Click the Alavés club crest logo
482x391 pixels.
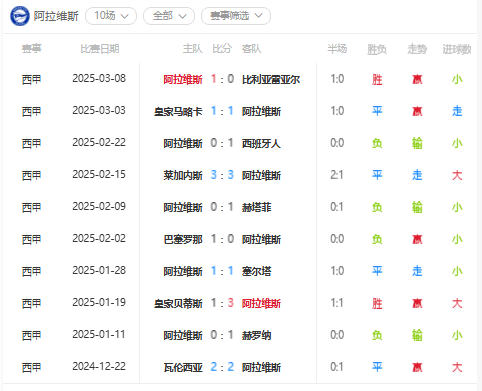click(20, 16)
